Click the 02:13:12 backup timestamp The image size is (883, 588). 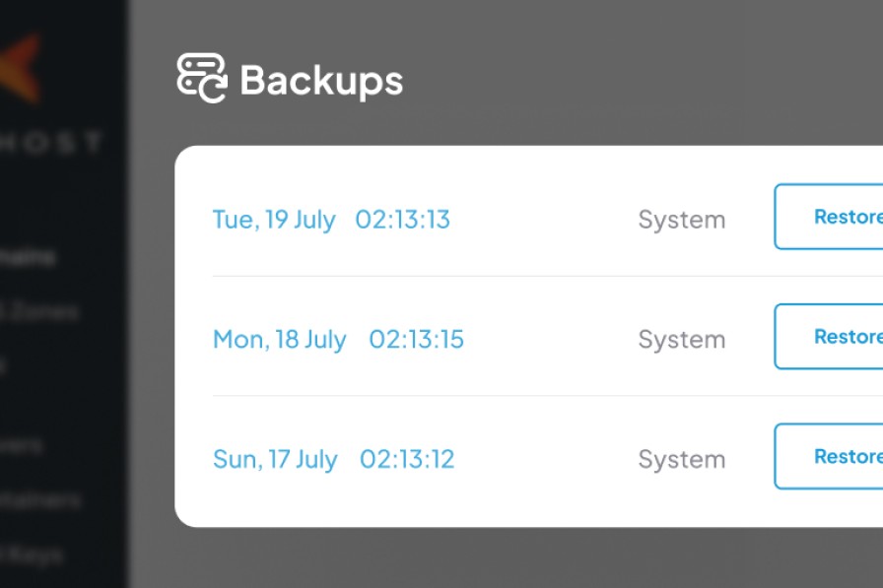pyautogui.click(x=407, y=459)
